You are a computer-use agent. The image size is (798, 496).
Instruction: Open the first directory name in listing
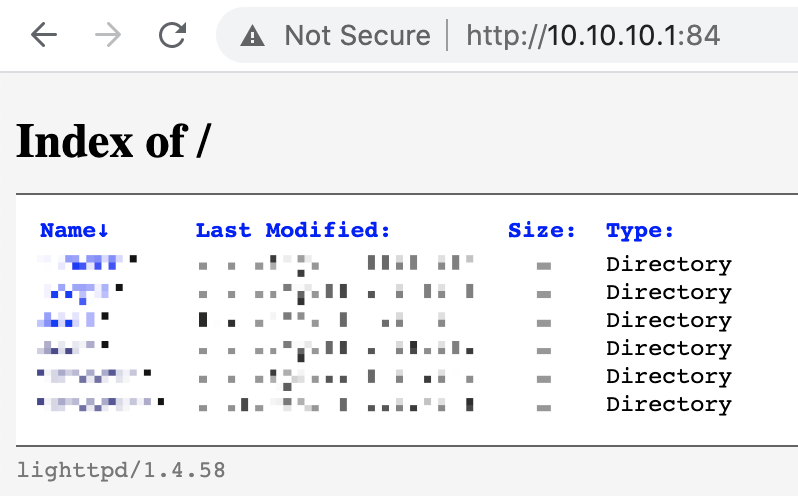pos(86,264)
